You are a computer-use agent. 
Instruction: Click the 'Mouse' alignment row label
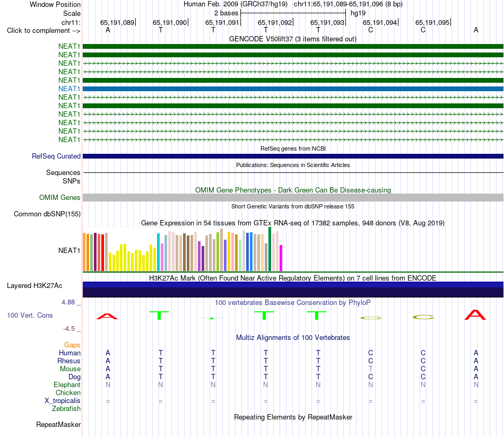pyautogui.click(x=70, y=369)
